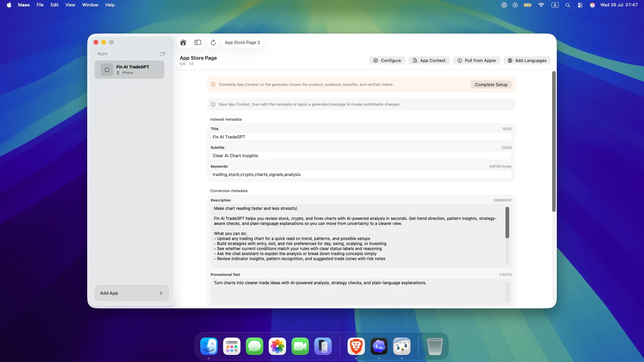The height and width of the screenshot is (362, 644).
Task: Click the Indexed metadata section label
Action: pyautogui.click(x=226, y=119)
